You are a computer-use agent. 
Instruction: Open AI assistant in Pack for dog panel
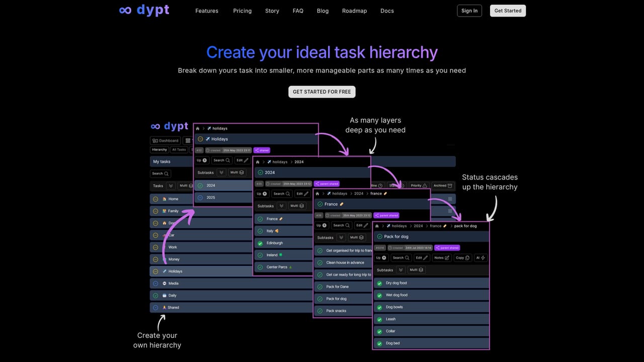(480, 258)
